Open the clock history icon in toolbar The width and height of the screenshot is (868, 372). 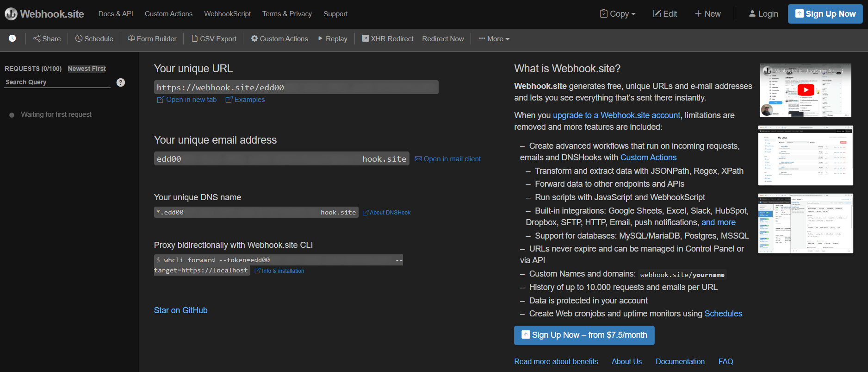pyautogui.click(x=12, y=38)
